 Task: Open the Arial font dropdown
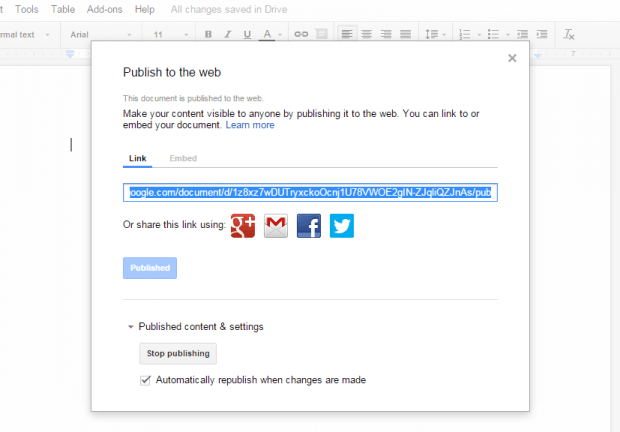coord(101,35)
